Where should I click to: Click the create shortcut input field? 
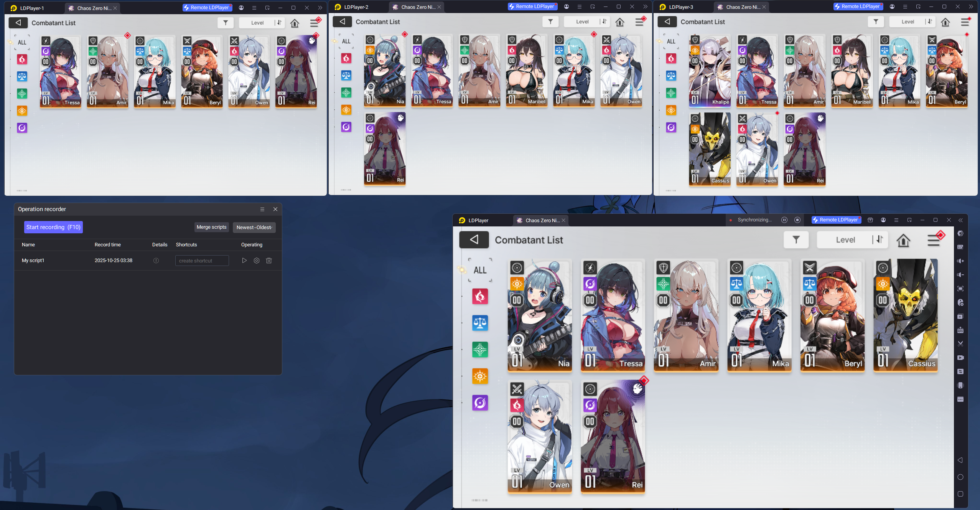tap(202, 261)
